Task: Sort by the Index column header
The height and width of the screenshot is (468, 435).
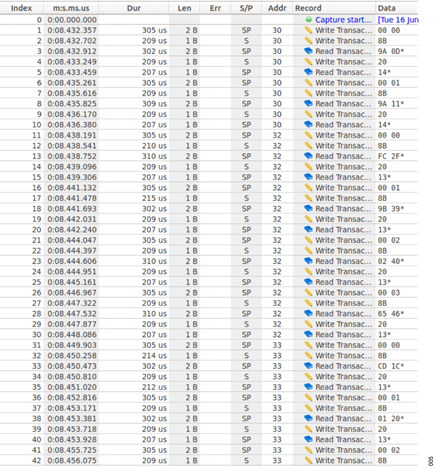Action: pos(21,8)
